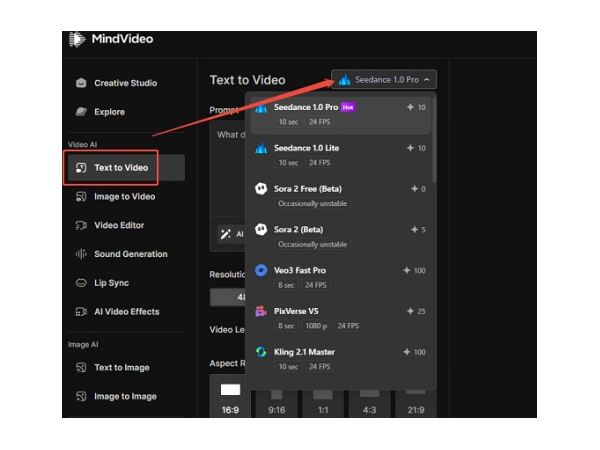Choose Veo3 Fast Pro model option
The image size is (600, 450).
(341, 278)
